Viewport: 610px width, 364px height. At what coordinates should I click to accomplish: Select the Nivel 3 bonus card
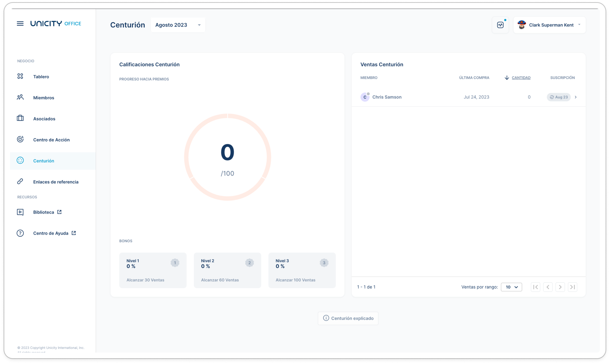coord(302,270)
